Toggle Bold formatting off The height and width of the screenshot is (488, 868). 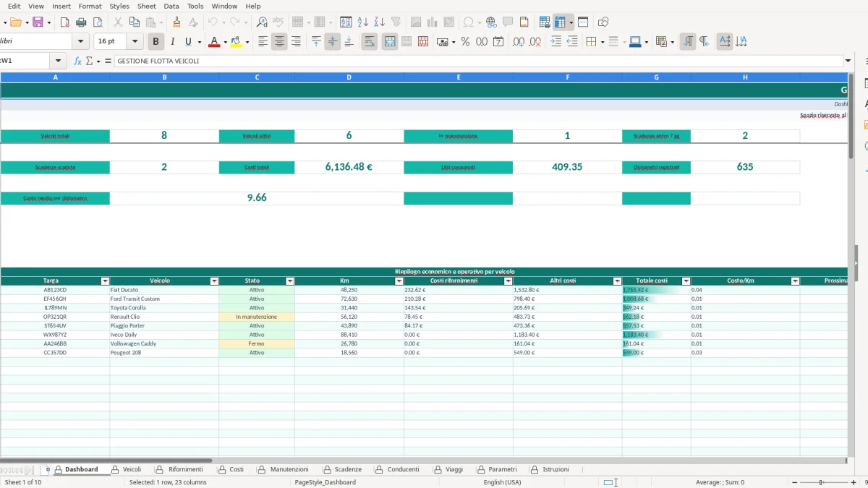(156, 42)
